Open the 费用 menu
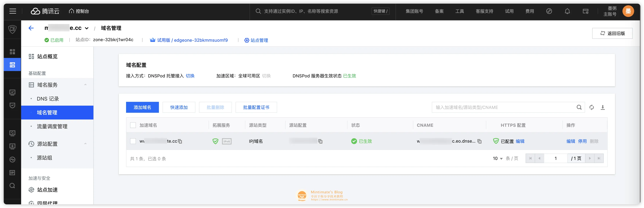The width and height of the screenshot is (644, 208). tap(529, 11)
